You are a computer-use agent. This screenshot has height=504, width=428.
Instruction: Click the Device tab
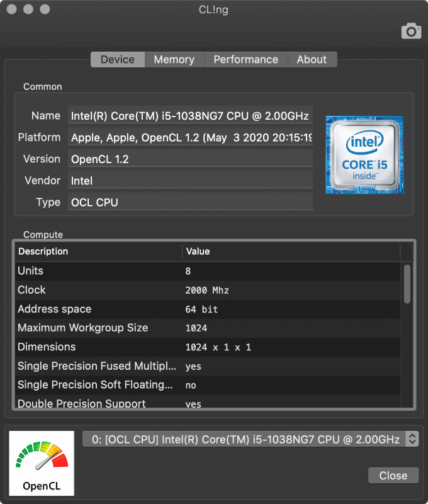pos(117,59)
